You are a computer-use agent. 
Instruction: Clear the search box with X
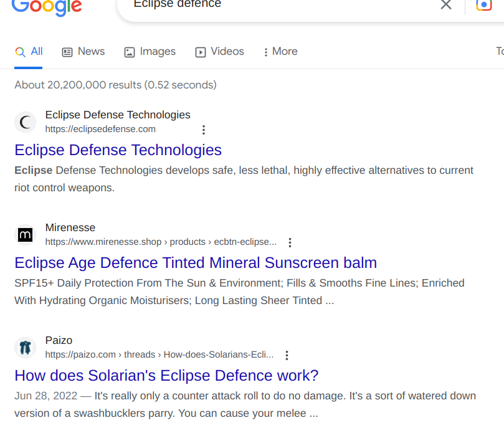(446, 5)
